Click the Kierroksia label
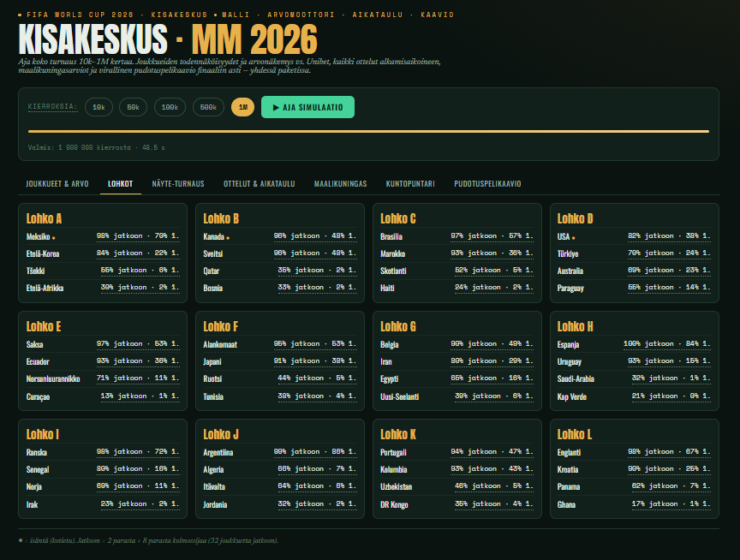The width and height of the screenshot is (740, 560). (x=52, y=107)
